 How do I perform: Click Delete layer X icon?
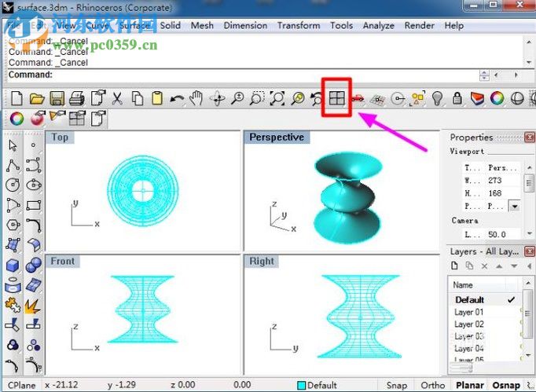coord(484,266)
